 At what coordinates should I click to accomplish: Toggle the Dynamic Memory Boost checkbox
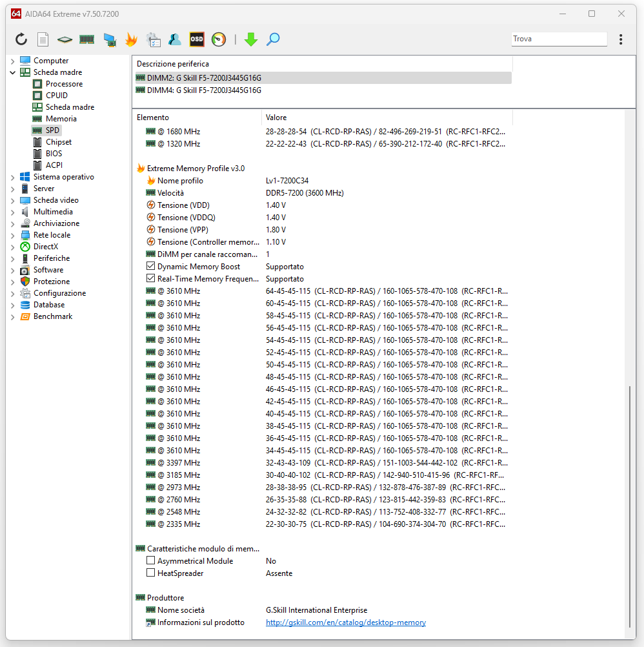coord(151,266)
